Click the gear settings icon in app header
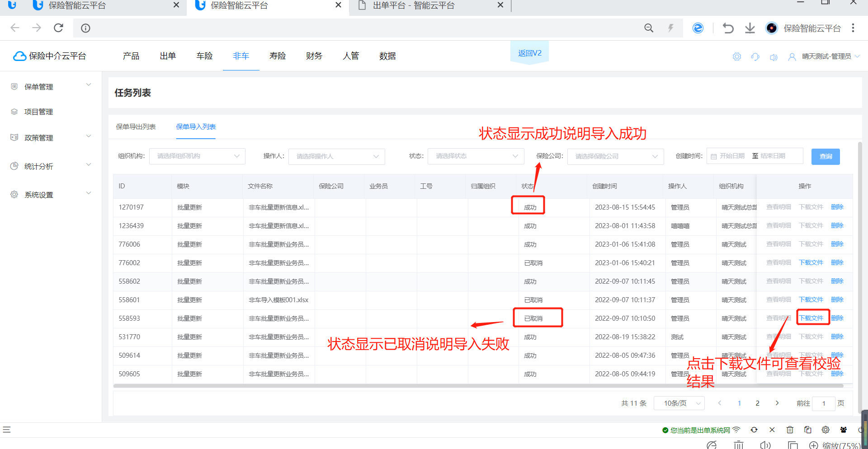868x449 pixels. [737, 56]
